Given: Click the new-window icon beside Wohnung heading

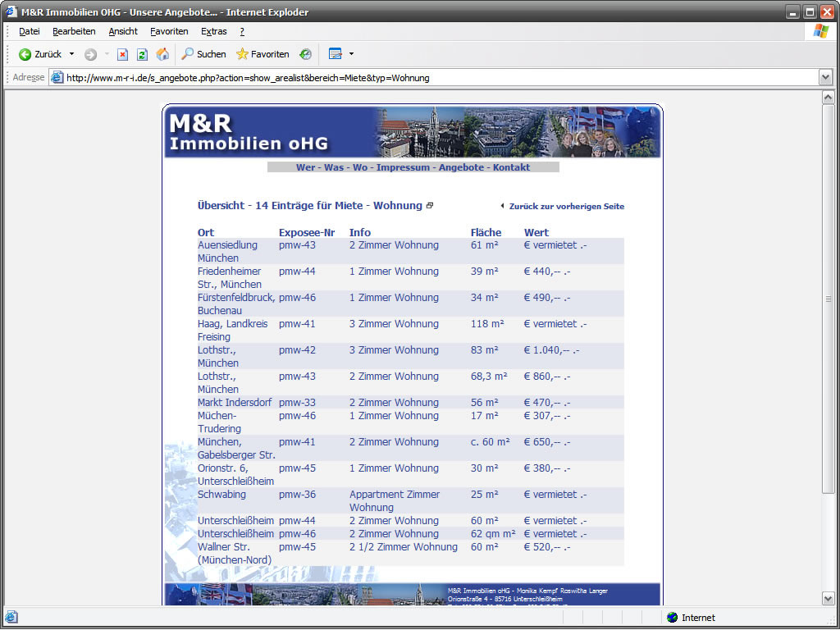Looking at the screenshot, I should [x=430, y=206].
